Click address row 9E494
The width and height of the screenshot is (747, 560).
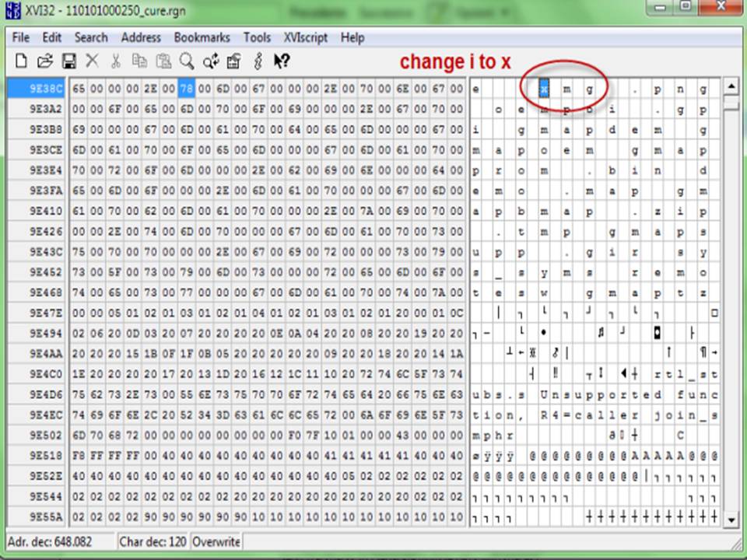pos(37,334)
